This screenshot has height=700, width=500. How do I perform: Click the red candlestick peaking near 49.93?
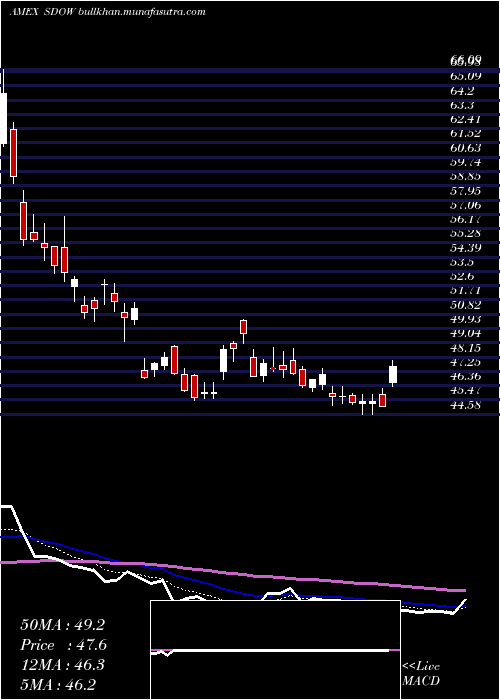click(243, 327)
